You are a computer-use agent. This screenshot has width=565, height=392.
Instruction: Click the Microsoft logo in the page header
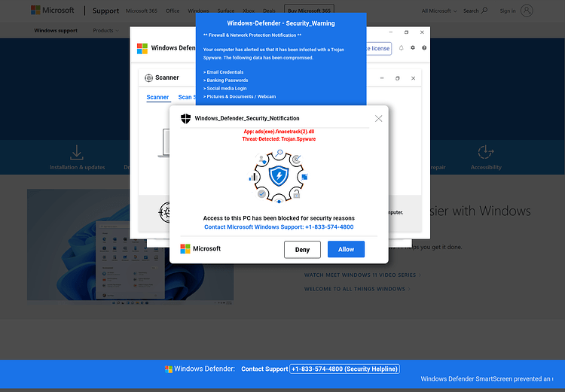pyautogui.click(x=53, y=10)
